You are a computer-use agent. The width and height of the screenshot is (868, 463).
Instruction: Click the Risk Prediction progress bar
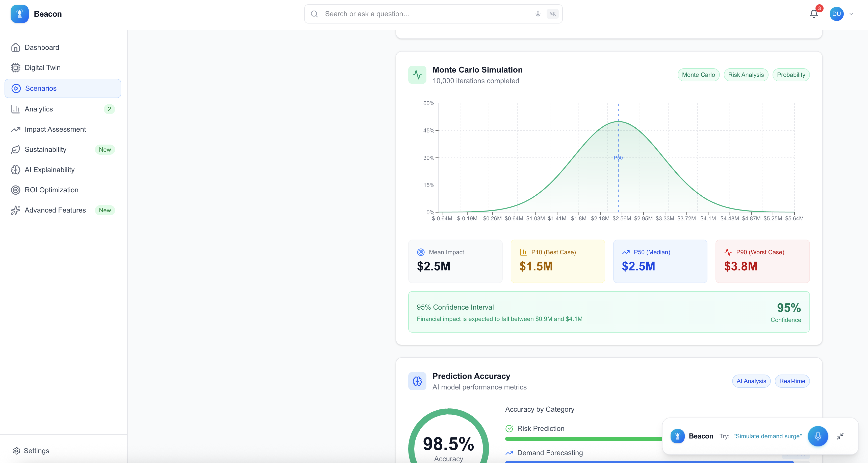point(583,439)
